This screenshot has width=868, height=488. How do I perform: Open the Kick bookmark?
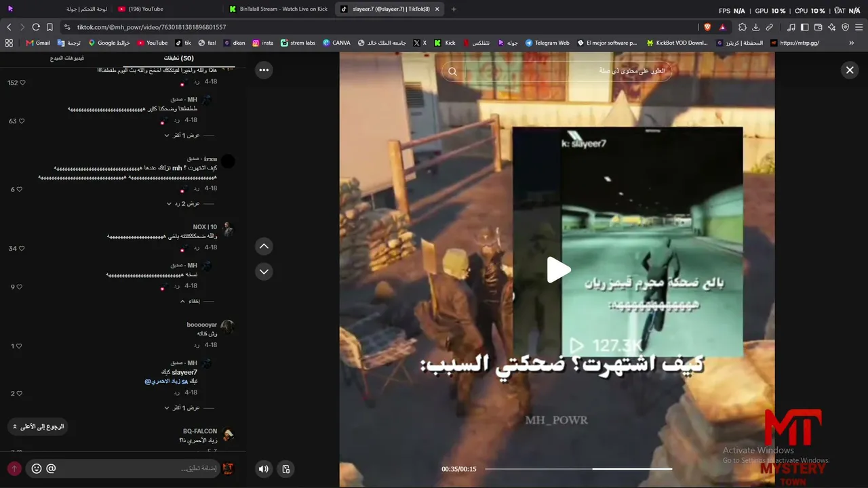click(446, 43)
